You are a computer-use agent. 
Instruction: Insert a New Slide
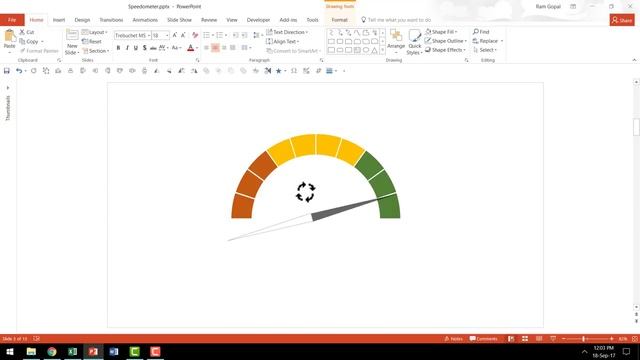tap(72, 42)
